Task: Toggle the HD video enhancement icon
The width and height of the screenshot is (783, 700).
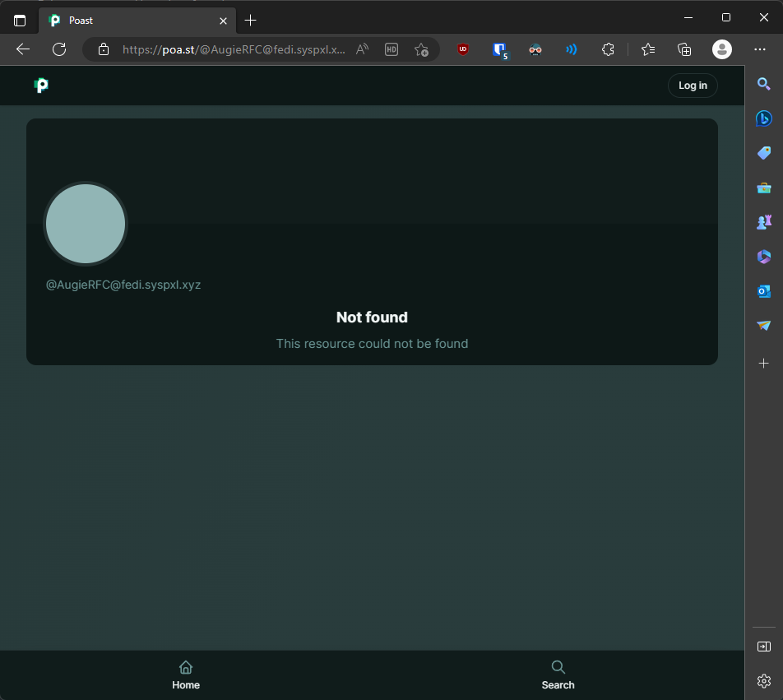Action: point(391,49)
